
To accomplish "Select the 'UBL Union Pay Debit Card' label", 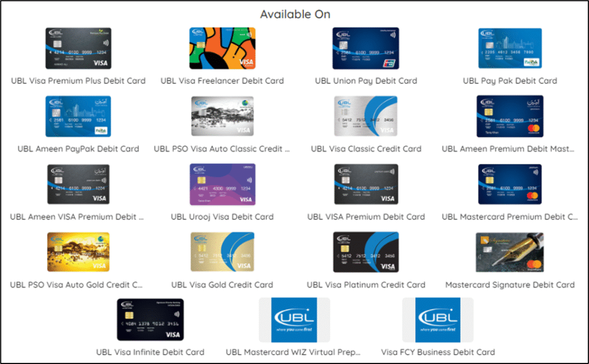I will (366, 81).
